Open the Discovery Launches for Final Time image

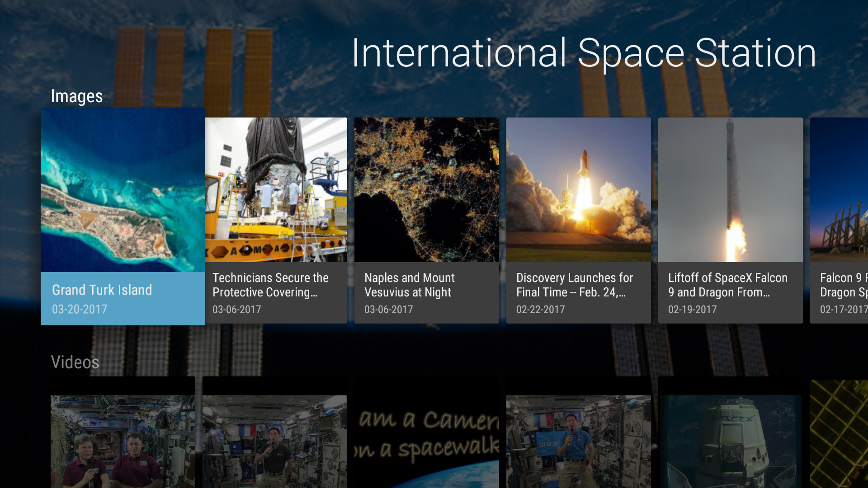point(578,190)
